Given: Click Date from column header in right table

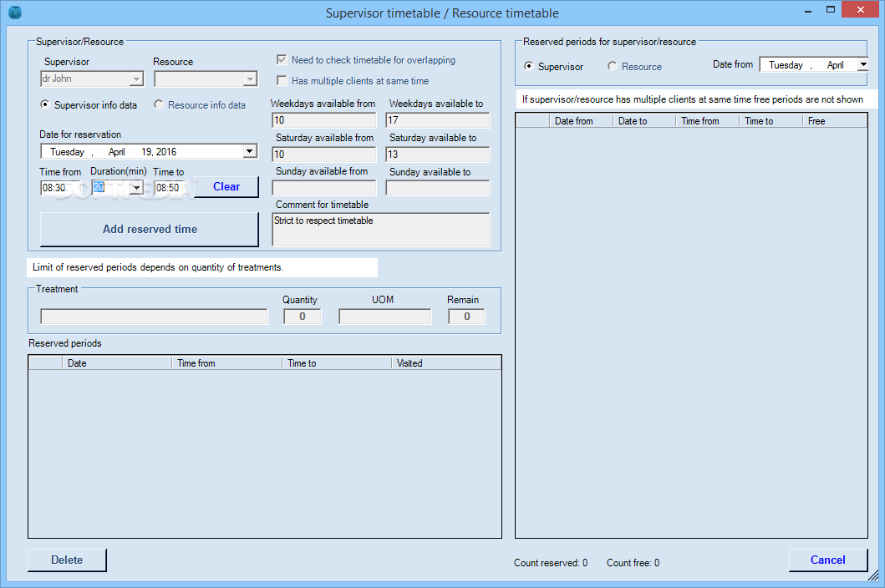Looking at the screenshot, I should [x=582, y=121].
